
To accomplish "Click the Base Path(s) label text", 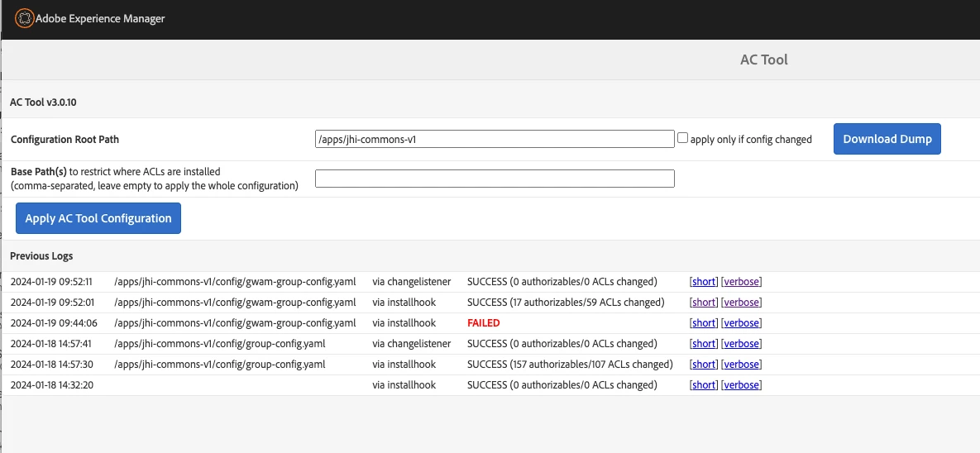I will pyautogui.click(x=39, y=171).
